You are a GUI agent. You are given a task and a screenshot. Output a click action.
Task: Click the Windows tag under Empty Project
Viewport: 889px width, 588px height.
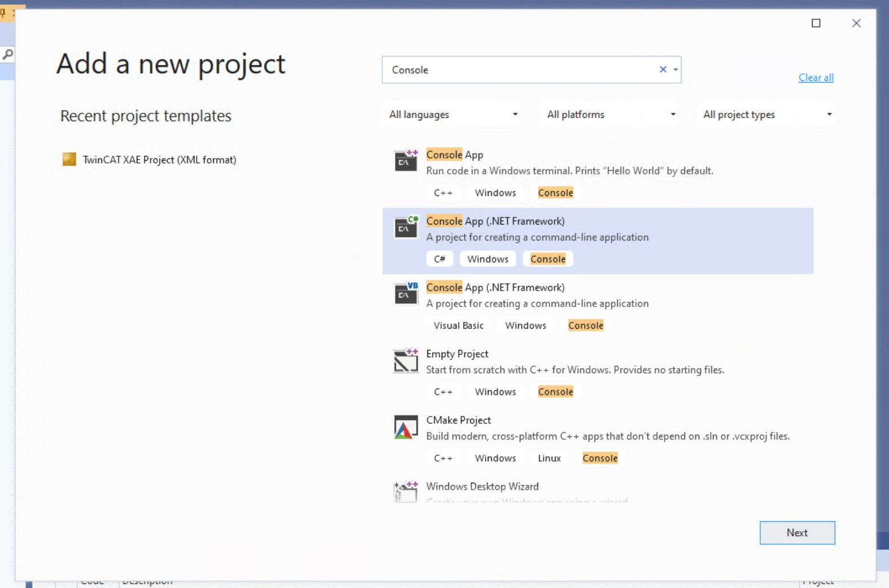point(495,392)
